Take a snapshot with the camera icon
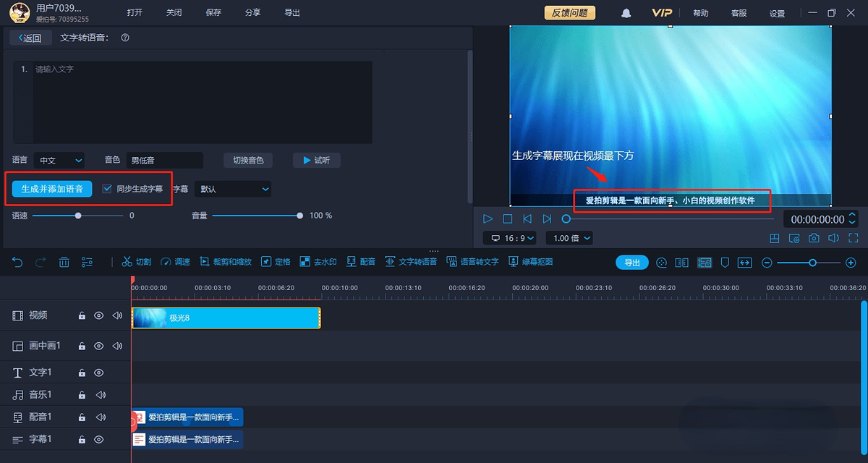The image size is (868, 463). coord(814,237)
